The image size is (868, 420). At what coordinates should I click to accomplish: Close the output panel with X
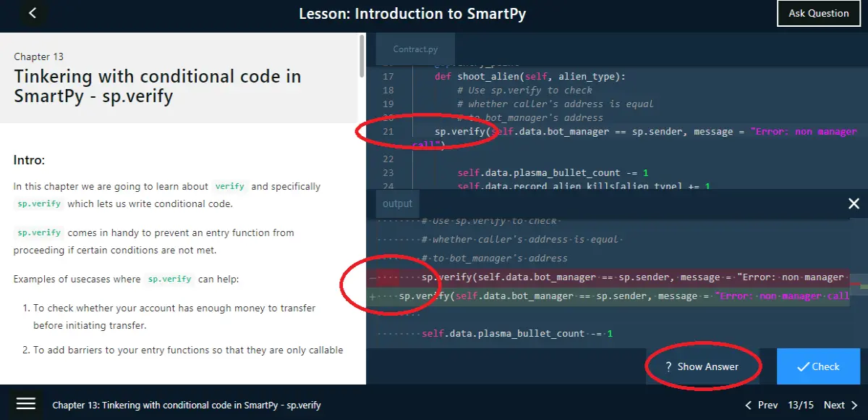tap(854, 204)
